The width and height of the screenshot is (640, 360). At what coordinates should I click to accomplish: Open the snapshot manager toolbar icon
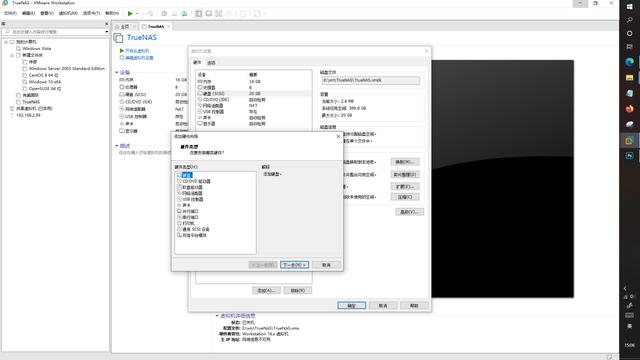(184, 13)
